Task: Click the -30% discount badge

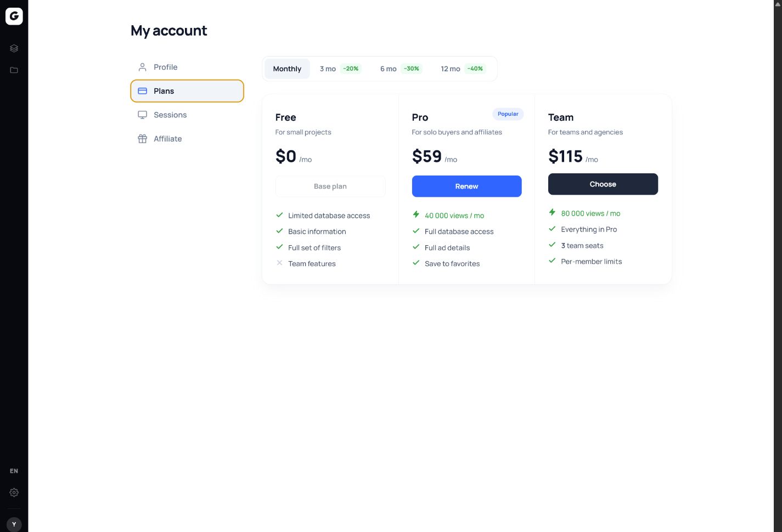Action: tap(412, 69)
